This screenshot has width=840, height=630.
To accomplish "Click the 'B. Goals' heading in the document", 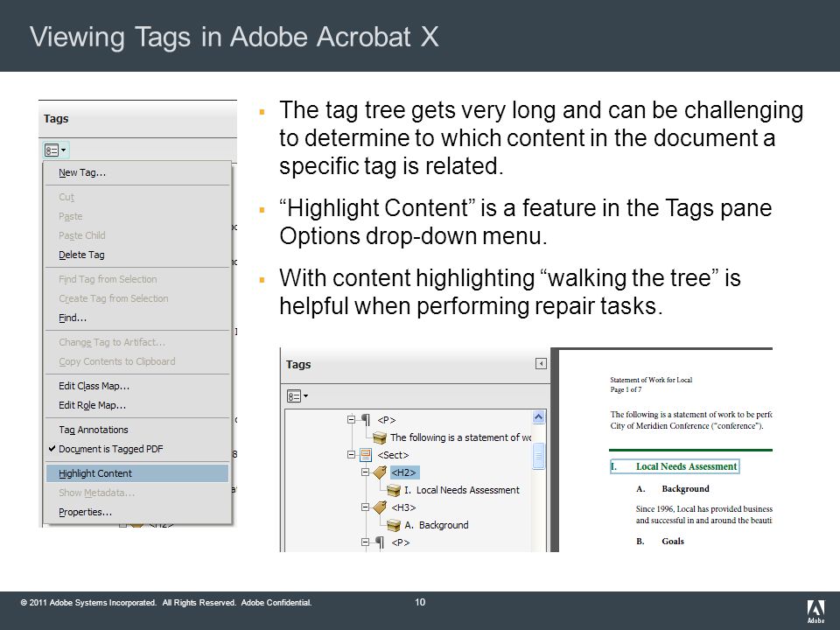I will (x=660, y=541).
